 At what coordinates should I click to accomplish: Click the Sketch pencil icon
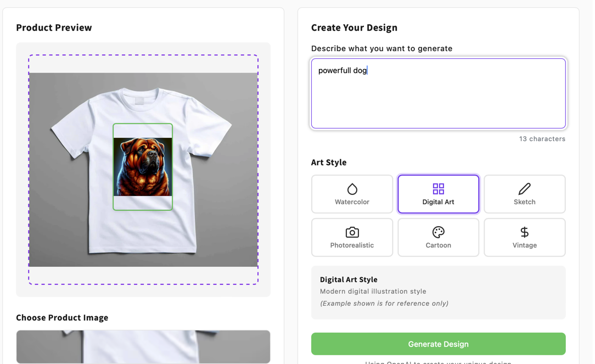[524, 188]
